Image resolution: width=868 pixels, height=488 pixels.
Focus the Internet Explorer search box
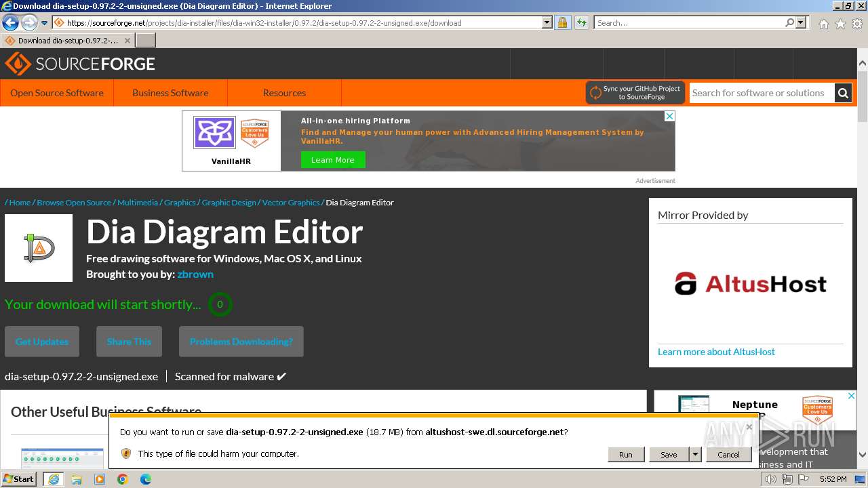(x=689, y=22)
